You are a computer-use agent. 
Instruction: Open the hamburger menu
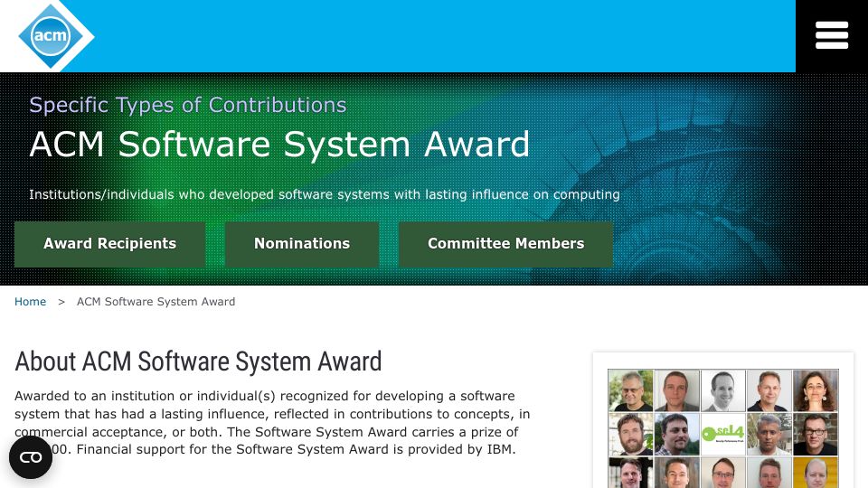point(832,36)
